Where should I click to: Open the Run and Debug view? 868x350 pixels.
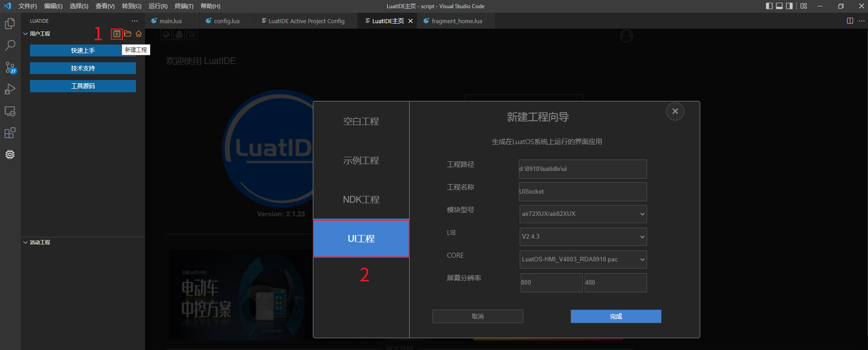[x=10, y=89]
